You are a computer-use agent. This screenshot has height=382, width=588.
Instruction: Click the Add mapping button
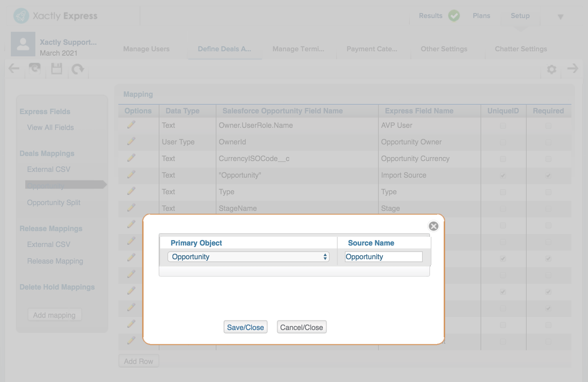[54, 315]
